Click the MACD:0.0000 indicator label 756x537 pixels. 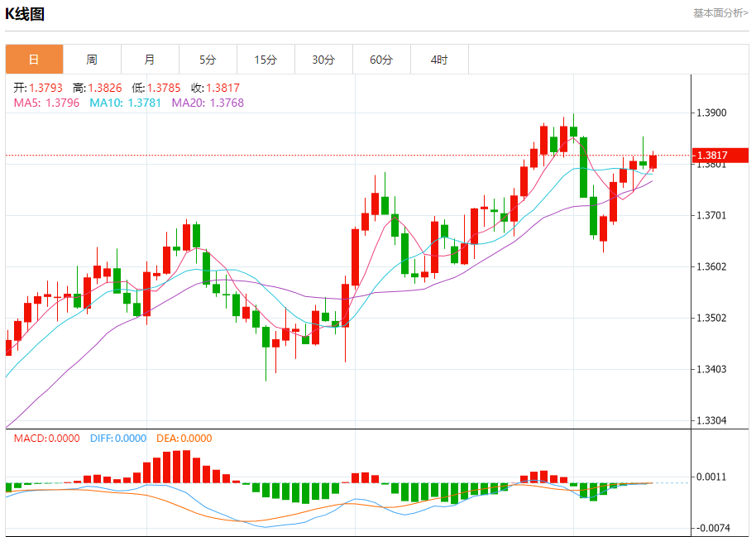point(47,438)
